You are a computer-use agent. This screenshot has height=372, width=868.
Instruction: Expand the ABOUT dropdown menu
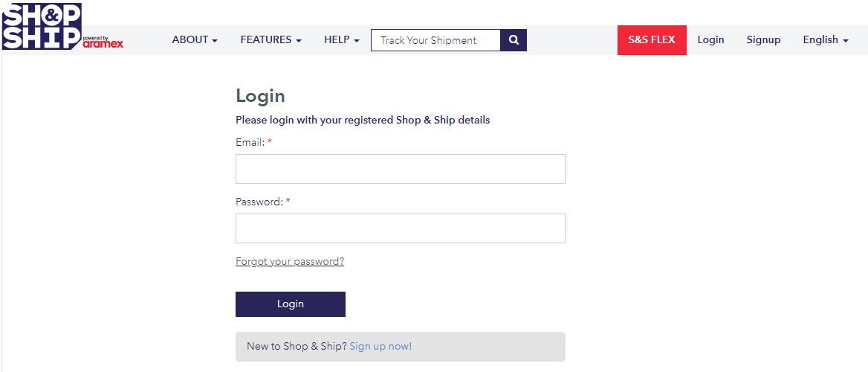tap(194, 40)
